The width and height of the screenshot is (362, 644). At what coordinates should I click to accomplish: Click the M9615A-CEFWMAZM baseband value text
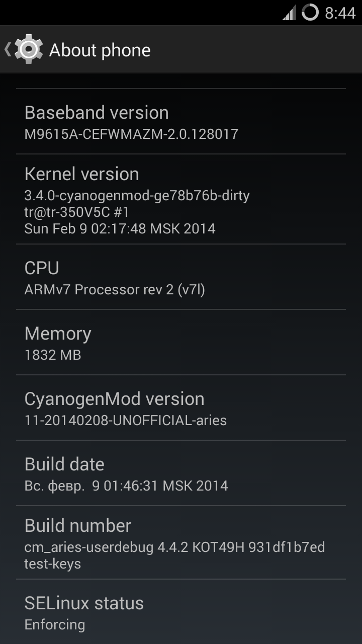tap(131, 134)
